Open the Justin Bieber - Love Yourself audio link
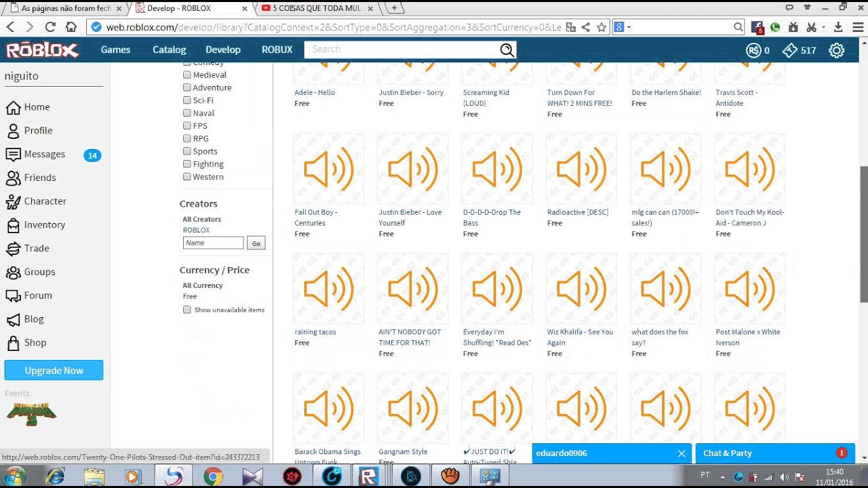The height and width of the screenshot is (488, 868). (410, 217)
